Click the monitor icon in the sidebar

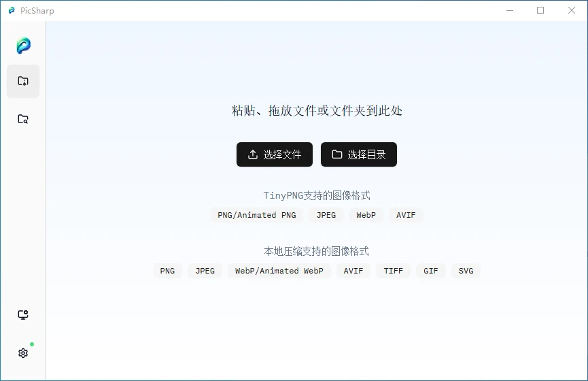point(23,315)
